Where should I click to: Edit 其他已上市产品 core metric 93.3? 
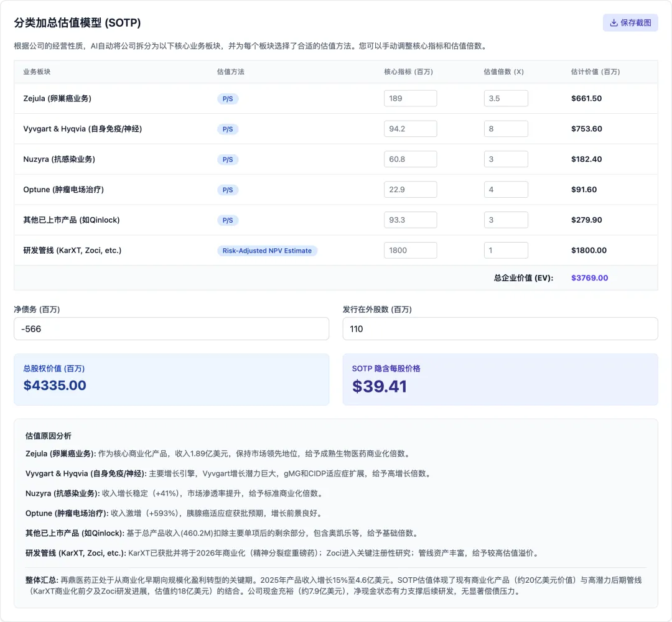click(x=410, y=220)
